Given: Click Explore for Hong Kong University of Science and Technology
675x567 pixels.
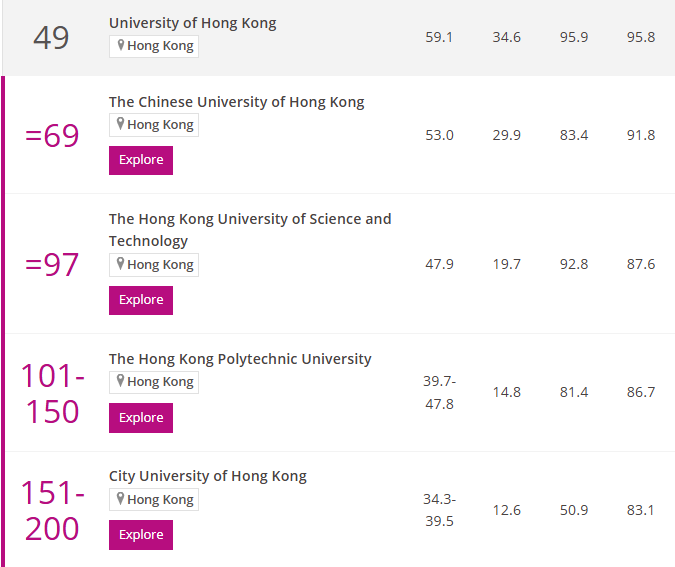Looking at the screenshot, I should (141, 300).
